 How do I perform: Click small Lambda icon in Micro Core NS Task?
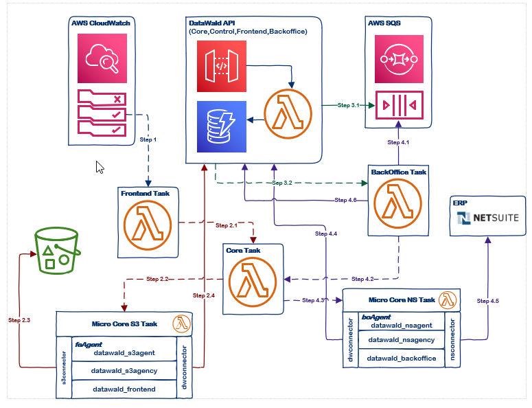[448, 299]
